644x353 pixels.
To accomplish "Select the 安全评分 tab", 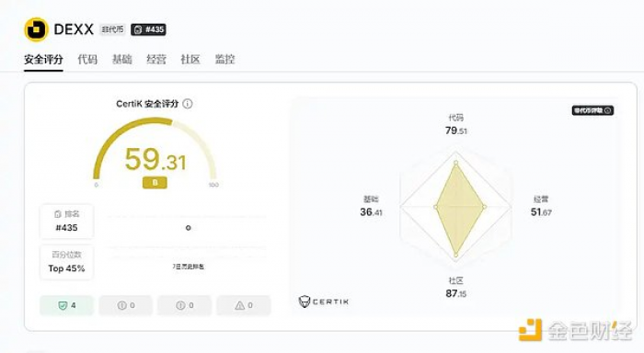I will click(43, 60).
